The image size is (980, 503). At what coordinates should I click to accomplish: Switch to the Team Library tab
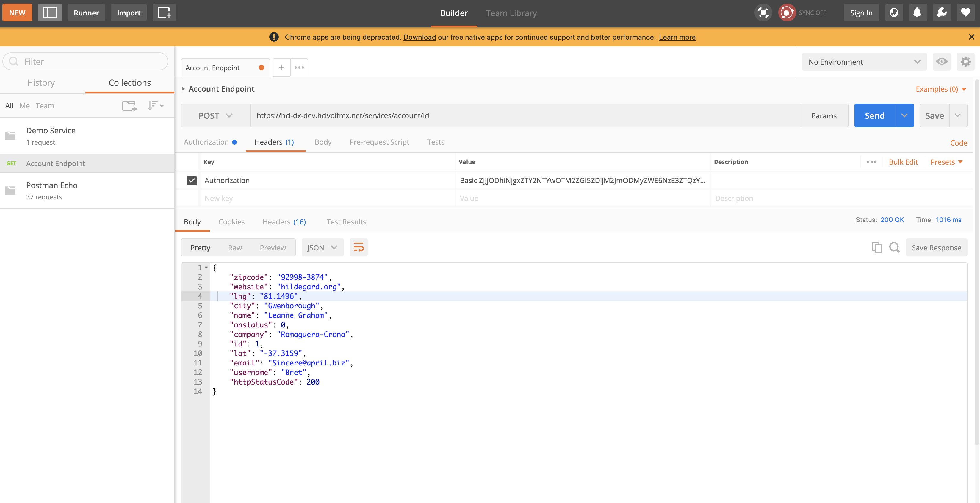pyautogui.click(x=511, y=13)
